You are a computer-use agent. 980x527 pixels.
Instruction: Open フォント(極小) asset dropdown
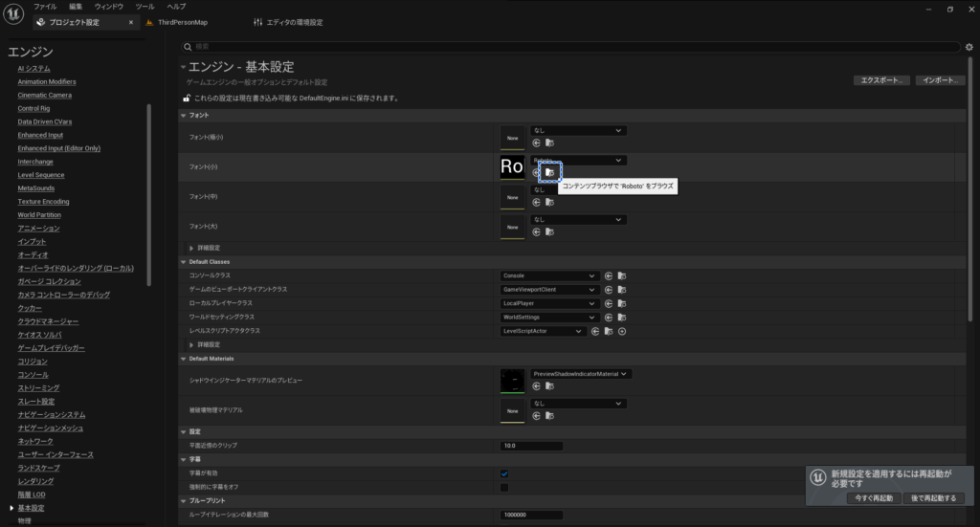[x=578, y=130]
